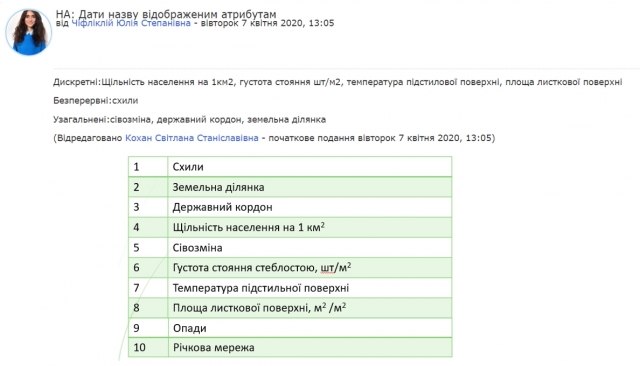The width and height of the screenshot is (640, 366).
Task: Click row number 3 in the table
Action: [x=148, y=207]
